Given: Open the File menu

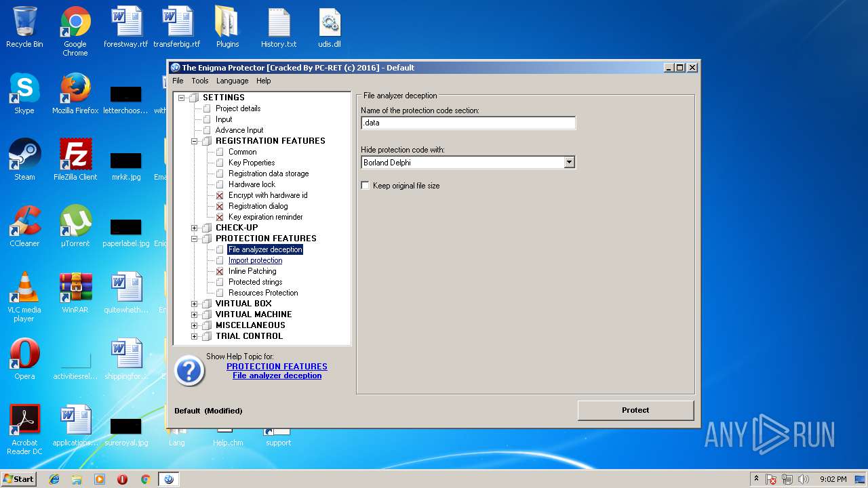Looking at the screenshot, I should point(178,81).
